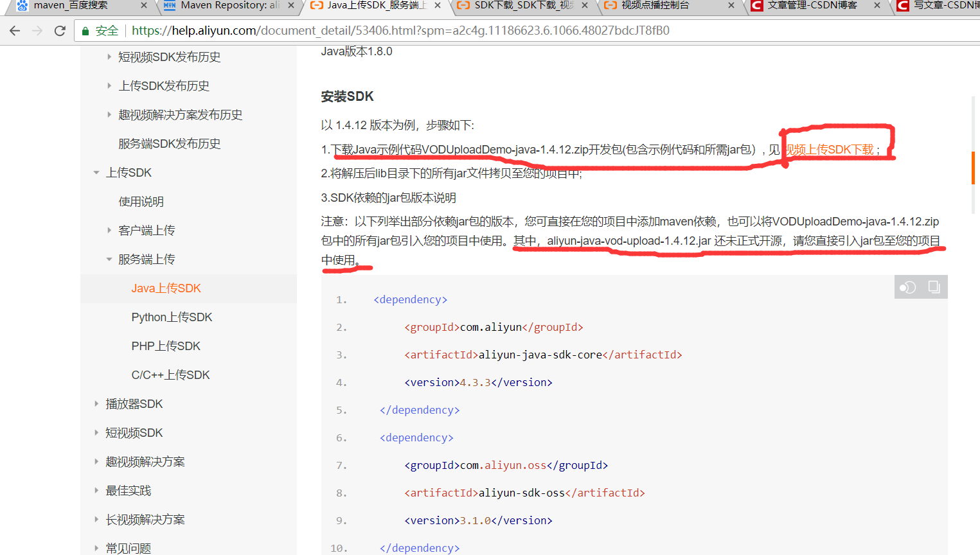The height and width of the screenshot is (555, 980).
Task: Open 短视频SDK发布历史 item
Action: point(170,57)
